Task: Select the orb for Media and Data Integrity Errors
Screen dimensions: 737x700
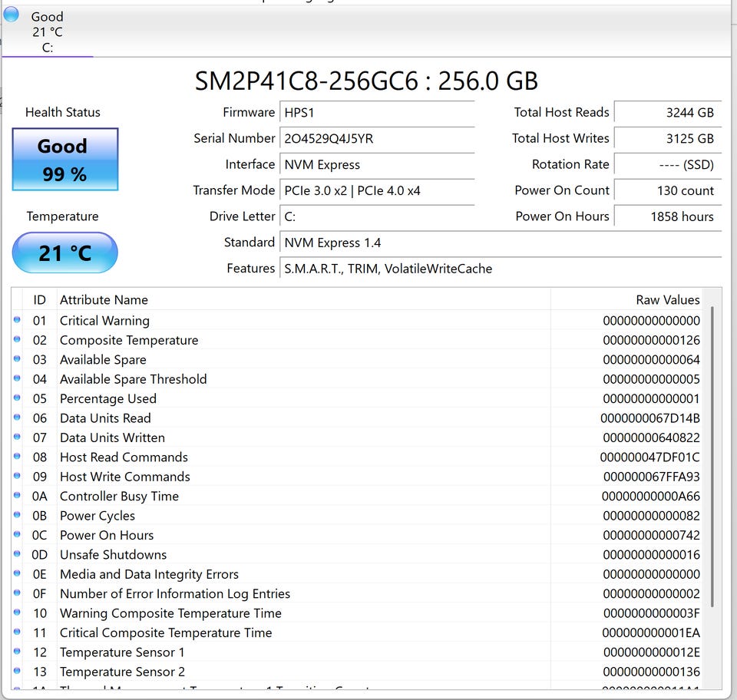Action: tap(17, 573)
